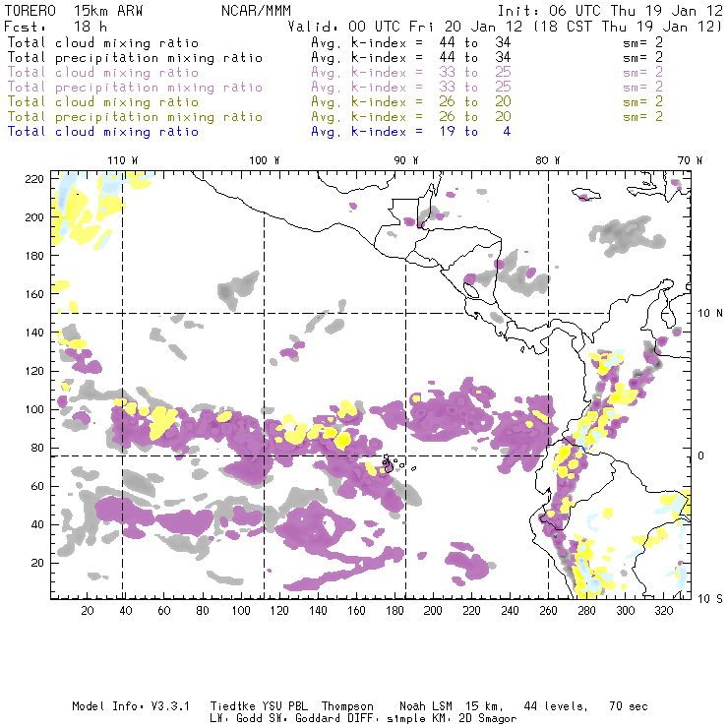Click the '10 S' latitude label
The width and height of the screenshot is (728, 728).
710,599
